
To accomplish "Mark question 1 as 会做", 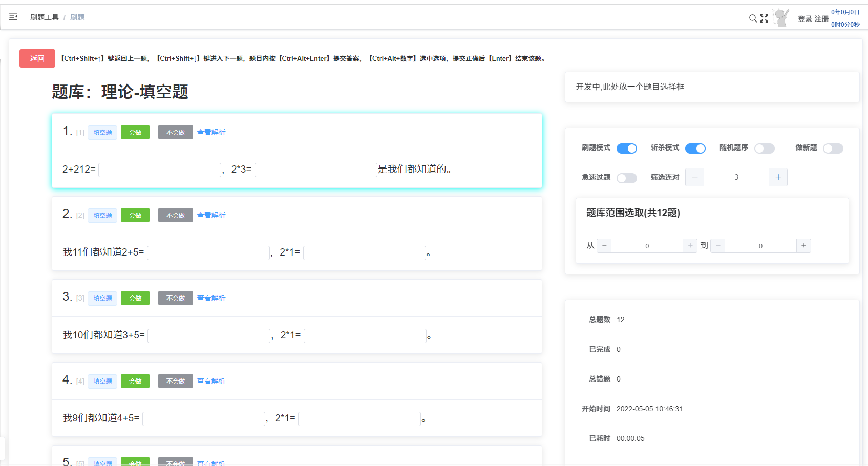I will (x=135, y=132).
